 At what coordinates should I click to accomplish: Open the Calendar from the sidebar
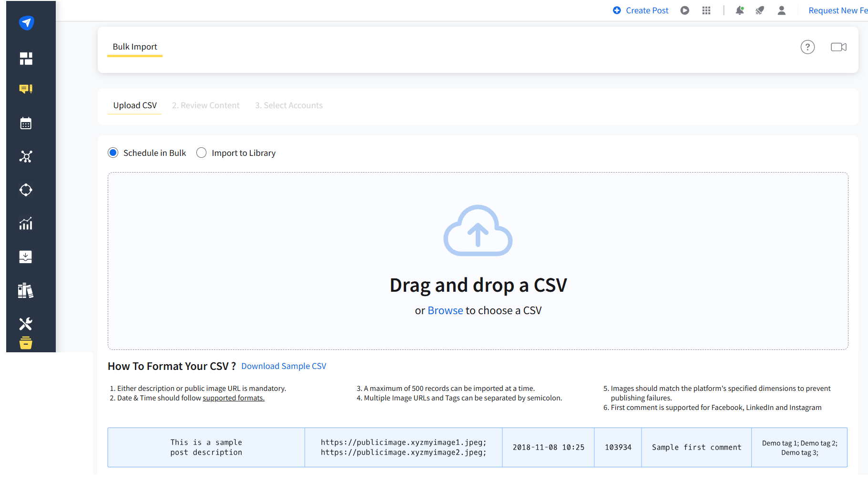click(25, 123)
